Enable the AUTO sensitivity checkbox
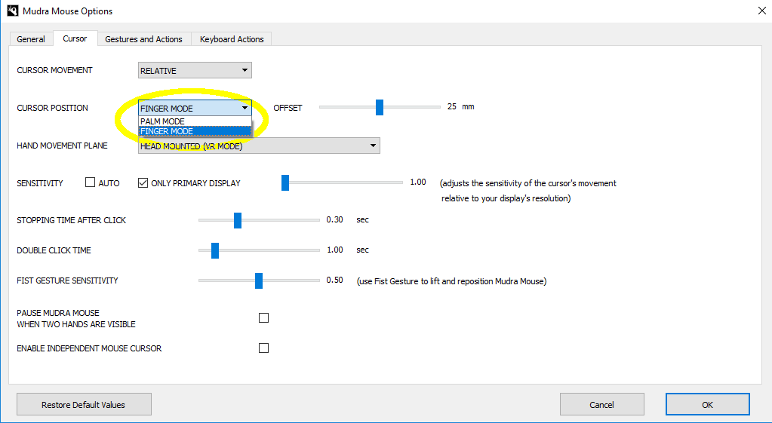This screenshot has height=423, width=772. click(90, 182)
